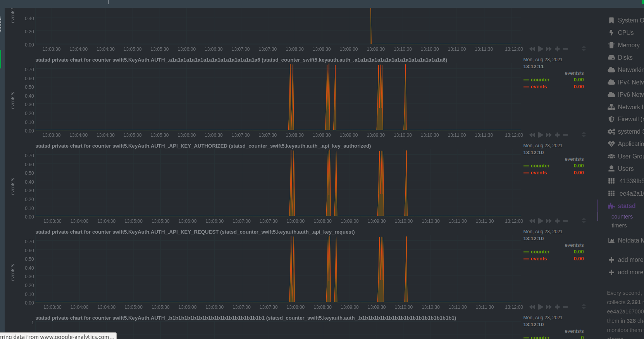
Task: Toggle events dimension in the a1a1a1 chart legend
Action: pyautogui.click(x=539, y=87)
